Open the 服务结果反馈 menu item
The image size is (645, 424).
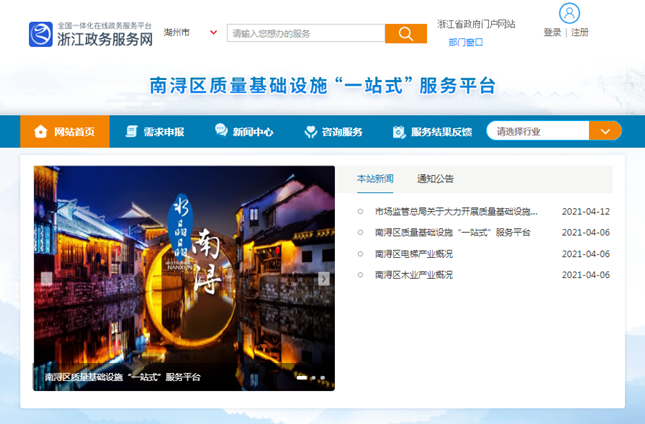tap(432, 132)
